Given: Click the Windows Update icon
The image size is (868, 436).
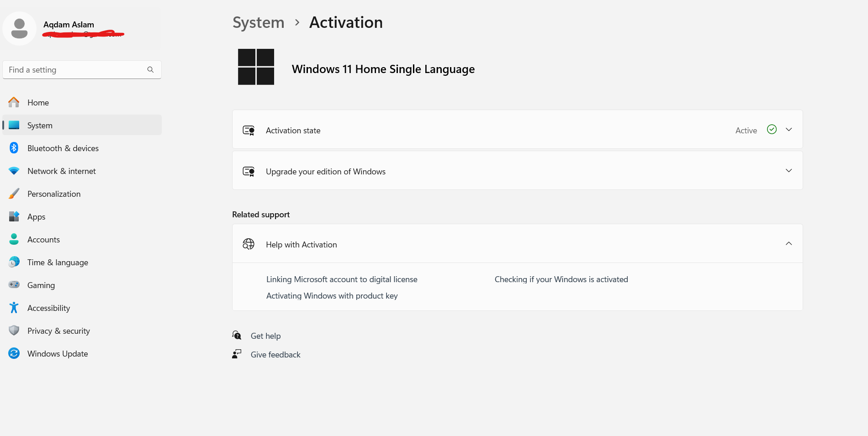Looking at the screenshot, I should (x=14, y=353).
